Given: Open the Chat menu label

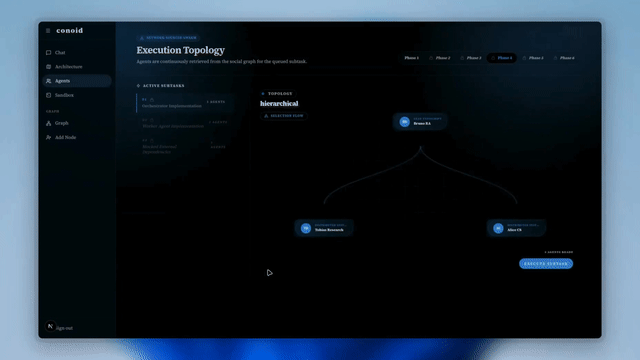Looking at the screenshot, I should [x=60, y=53].
